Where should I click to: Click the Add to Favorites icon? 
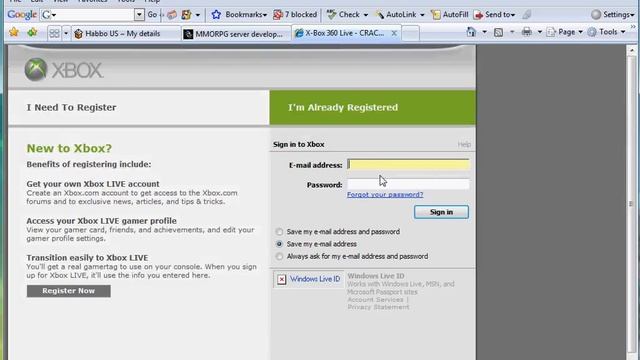32,32
